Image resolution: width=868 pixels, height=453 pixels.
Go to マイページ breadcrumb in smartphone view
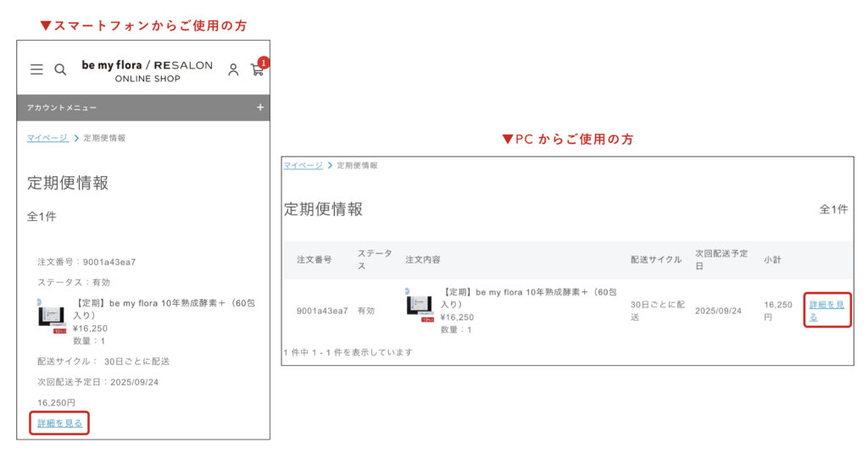point(47,138)
